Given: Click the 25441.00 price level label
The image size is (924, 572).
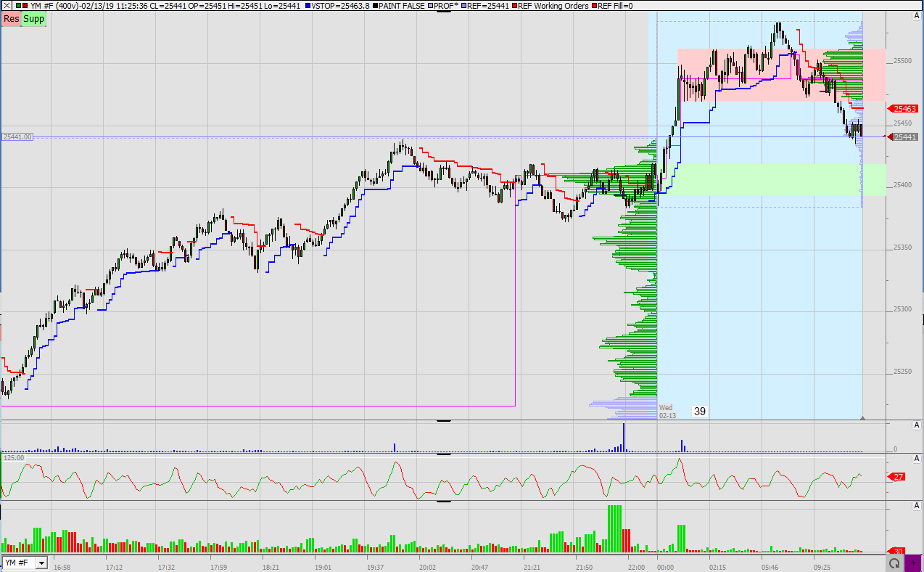Looking at the screenshot, I should click(17, 136).
